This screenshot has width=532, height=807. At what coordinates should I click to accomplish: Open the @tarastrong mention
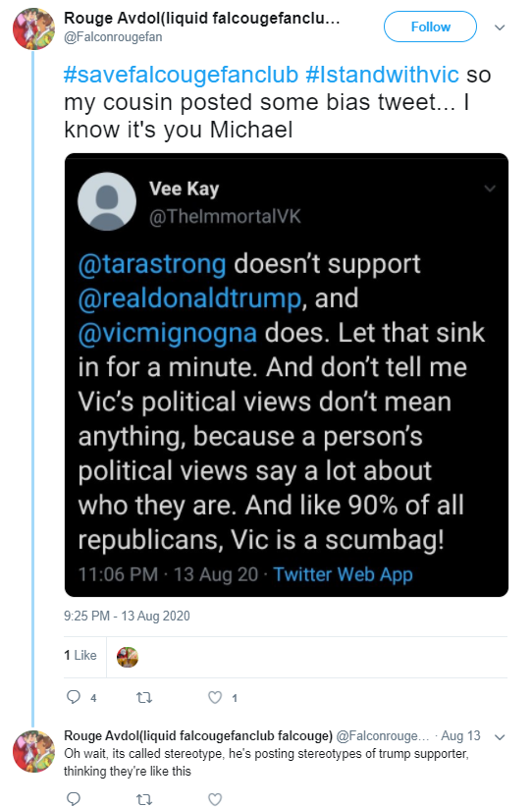[x=152, y=264]
